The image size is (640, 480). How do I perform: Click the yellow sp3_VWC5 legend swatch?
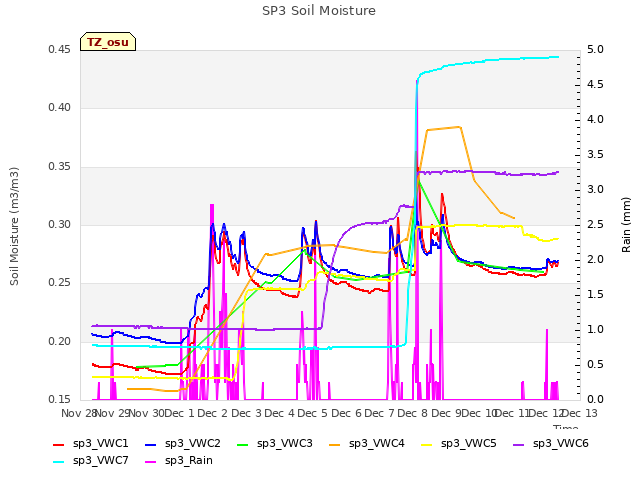tap(427, 444)
